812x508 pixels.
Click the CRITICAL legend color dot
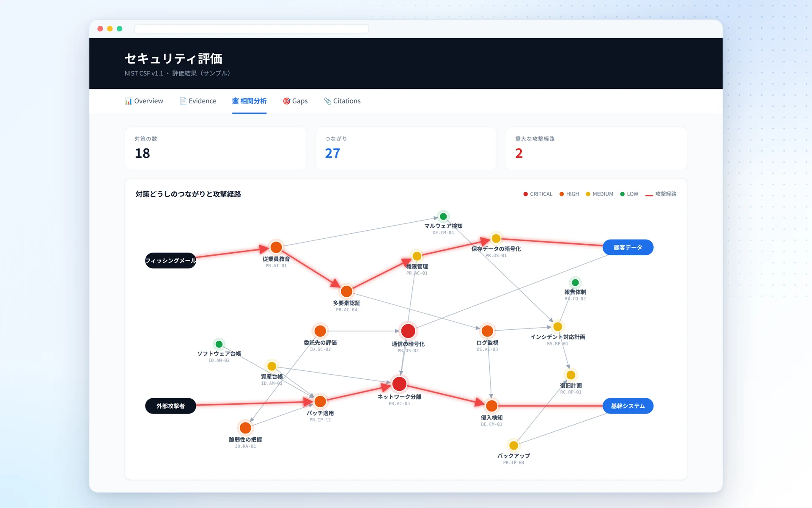(526, 194)
